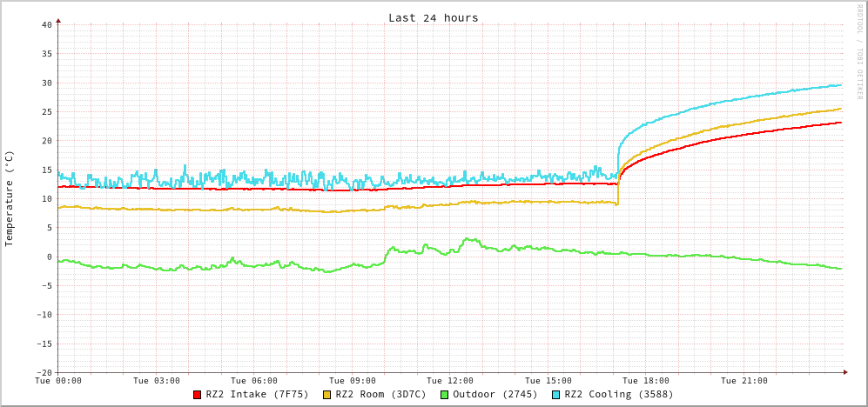Click the Tue 18:00 time axis label

tap(646, 381)
